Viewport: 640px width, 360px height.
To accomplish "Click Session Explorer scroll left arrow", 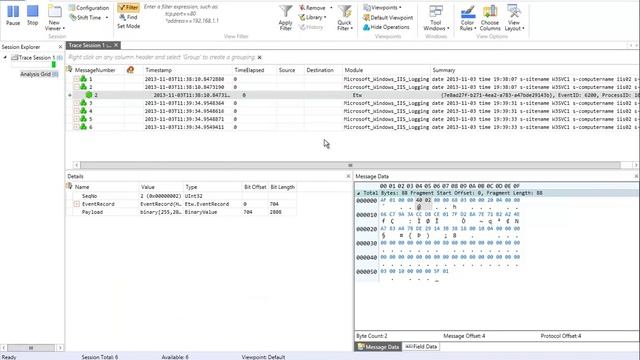I will pos(3,348).
